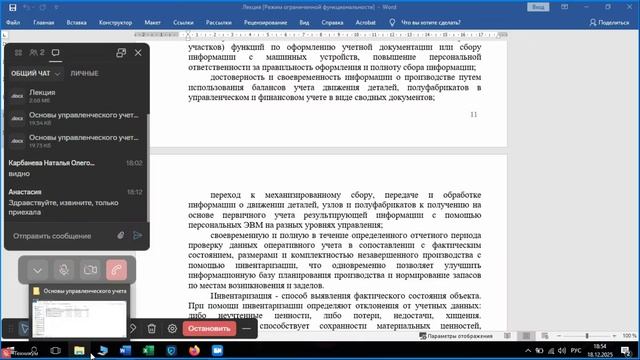Open File Explorer from the taskbar

click(x=79, y=351)
